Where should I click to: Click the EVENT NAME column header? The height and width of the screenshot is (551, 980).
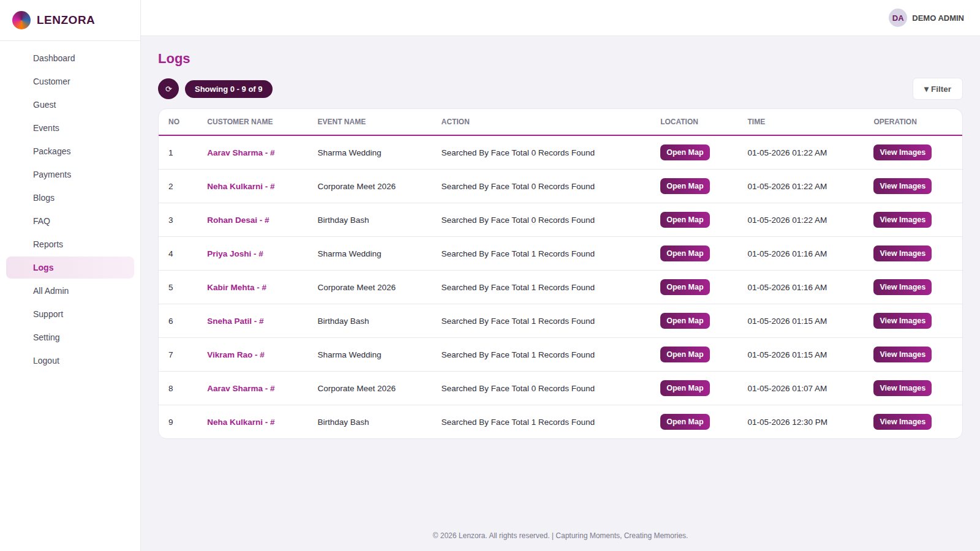click(x=341, y=122)
